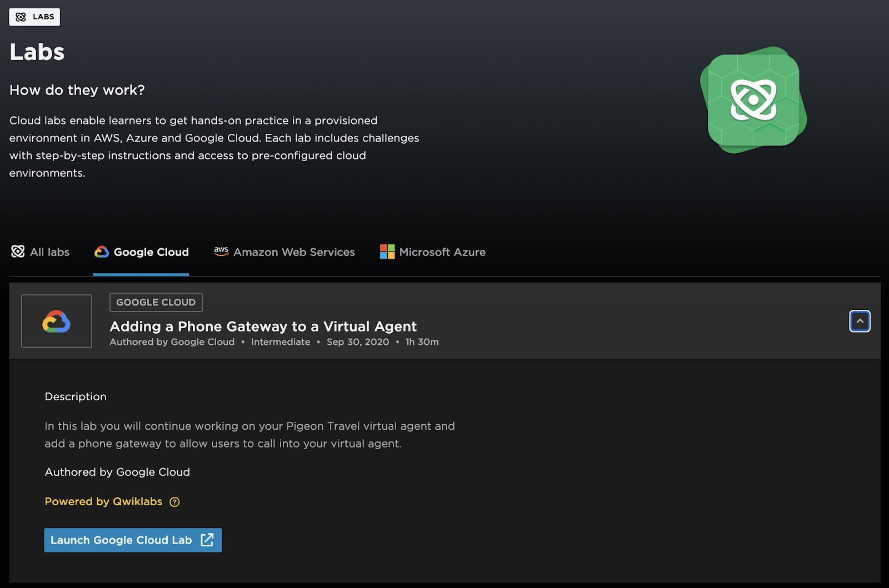Open the All labs tab

click(40, 252)
